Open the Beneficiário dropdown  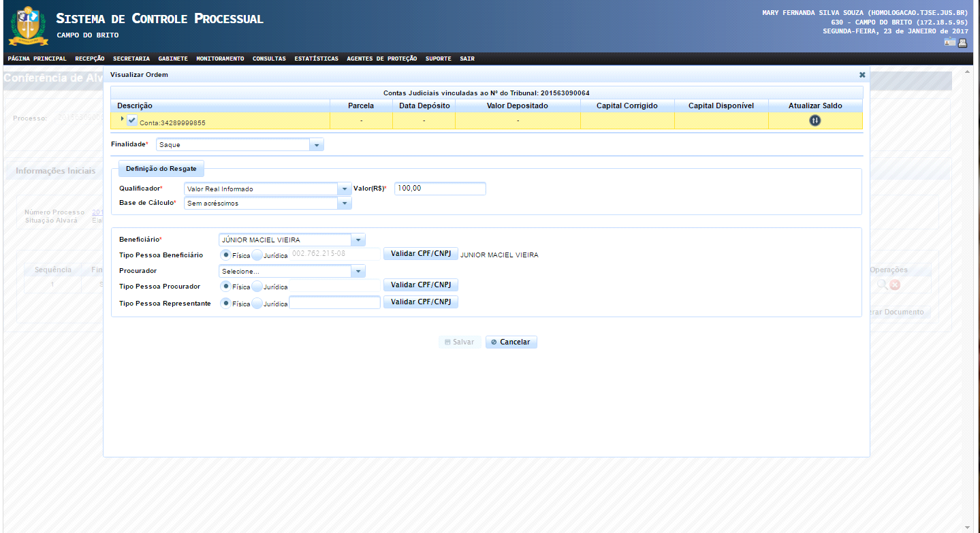pos(358,240)
